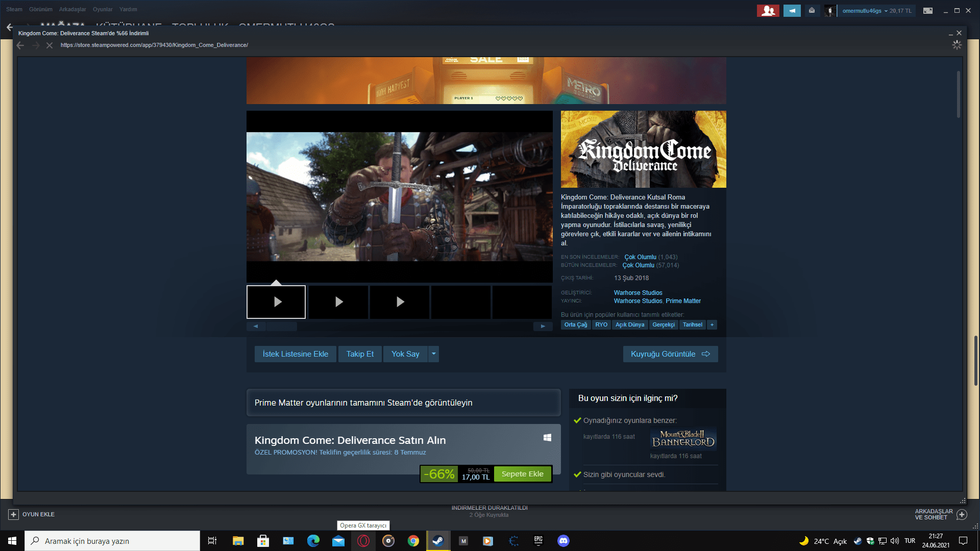This screenshot has height=551, width=980.
Task: Click the profile avatar next to omermutlu46gs
Action: [x=830, y=11]
